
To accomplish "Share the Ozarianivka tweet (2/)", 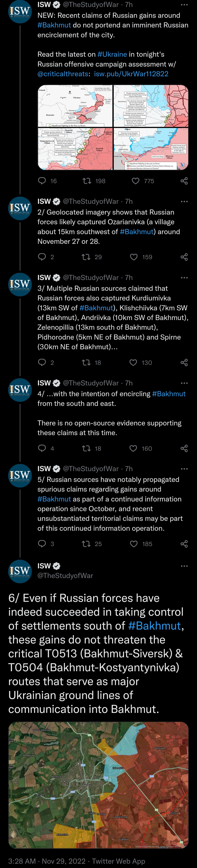I will pyautogui.click(x=184, y=257).
